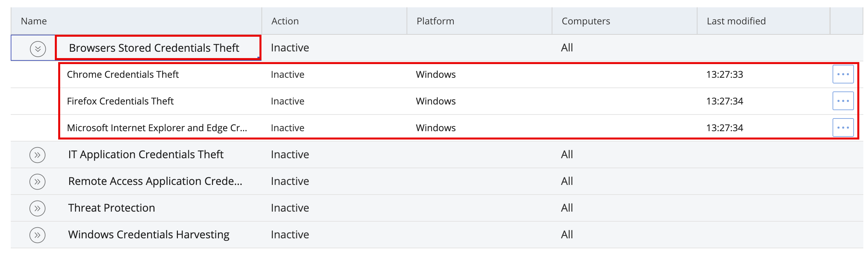Select the Threat Protection row
The height and width of the screenshot is (253, 868).
[112, 208]
